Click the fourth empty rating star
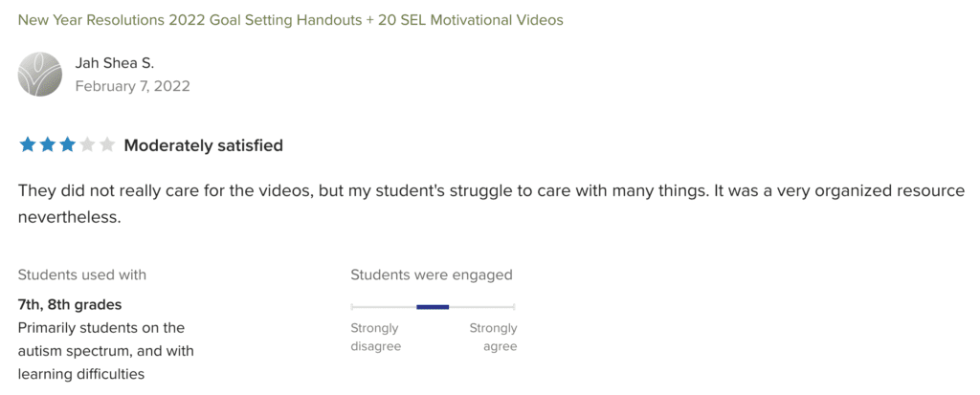 (x=87, y=145)
